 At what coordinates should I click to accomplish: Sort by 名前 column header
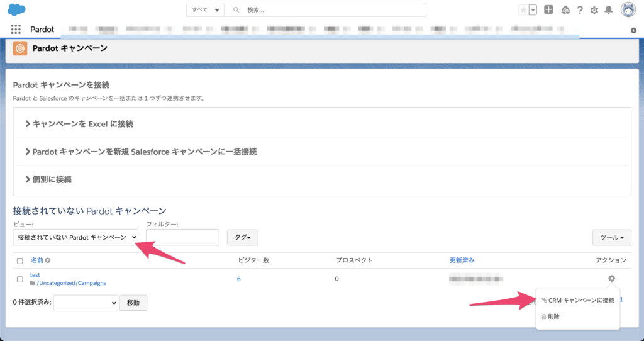[x=37, y=260]
